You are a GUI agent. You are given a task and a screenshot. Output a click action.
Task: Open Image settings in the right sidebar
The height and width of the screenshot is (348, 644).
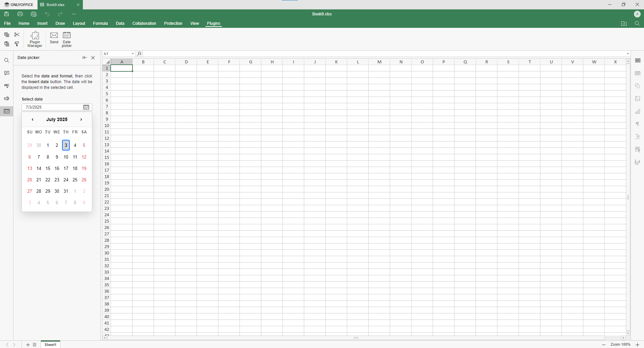pos(638,99)
